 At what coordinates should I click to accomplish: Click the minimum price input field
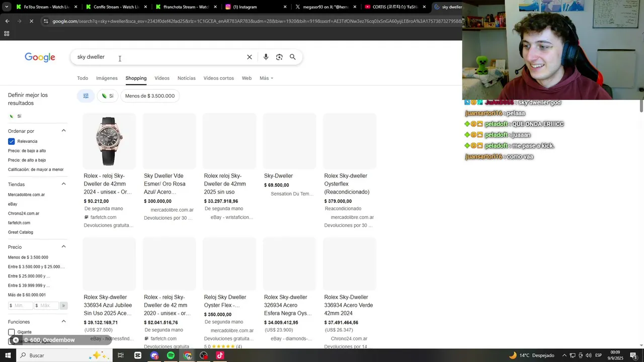click(x=21, y=306)
